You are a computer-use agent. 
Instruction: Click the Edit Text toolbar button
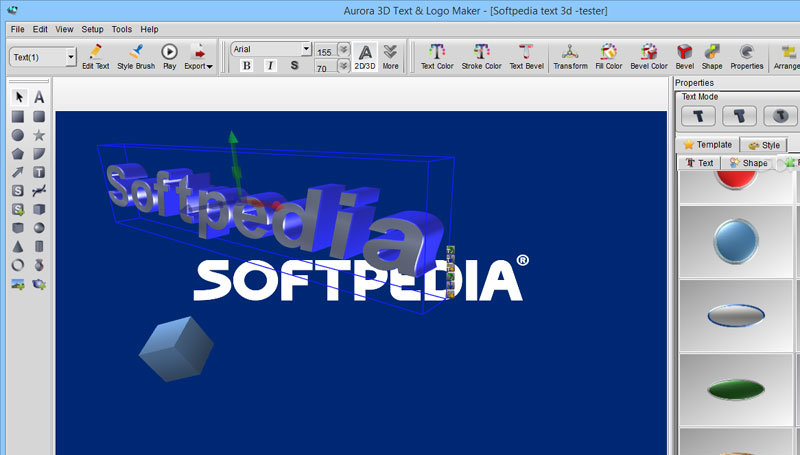coord(95,57)
